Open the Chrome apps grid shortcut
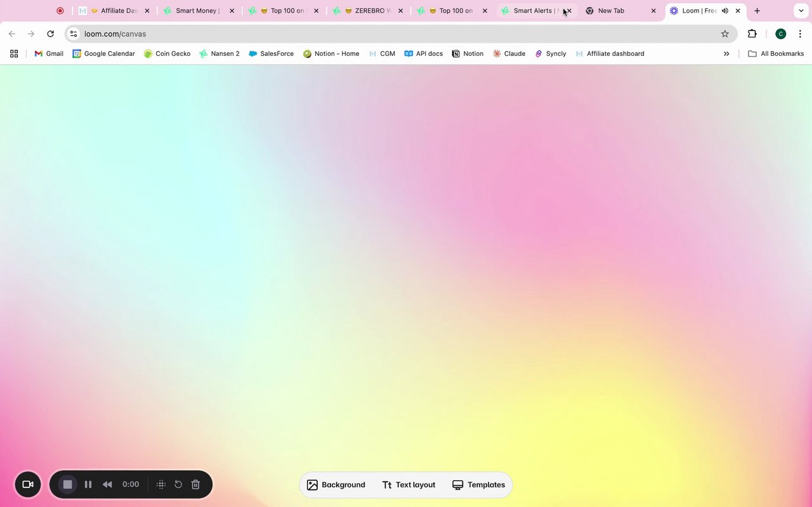The width and height of the screenshot is (812, 507). tap(14, 54)
